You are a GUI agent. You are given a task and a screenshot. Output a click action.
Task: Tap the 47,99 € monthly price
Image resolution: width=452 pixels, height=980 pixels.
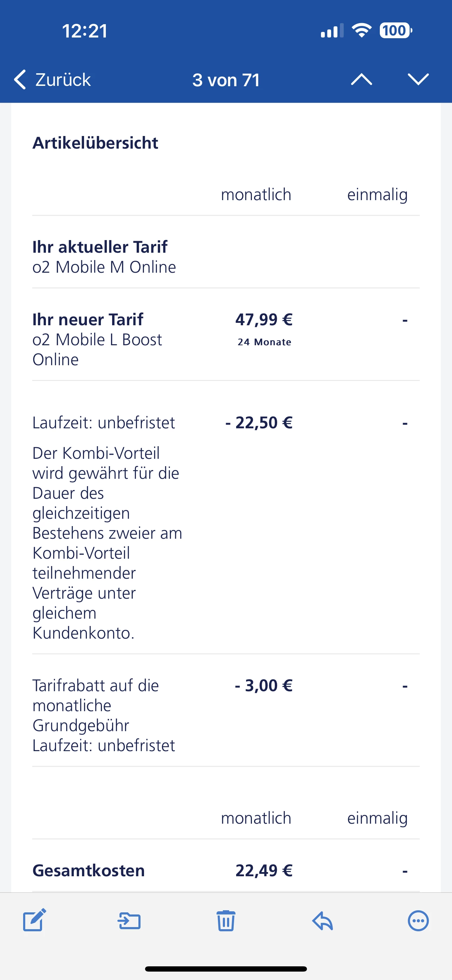(263, 320)
